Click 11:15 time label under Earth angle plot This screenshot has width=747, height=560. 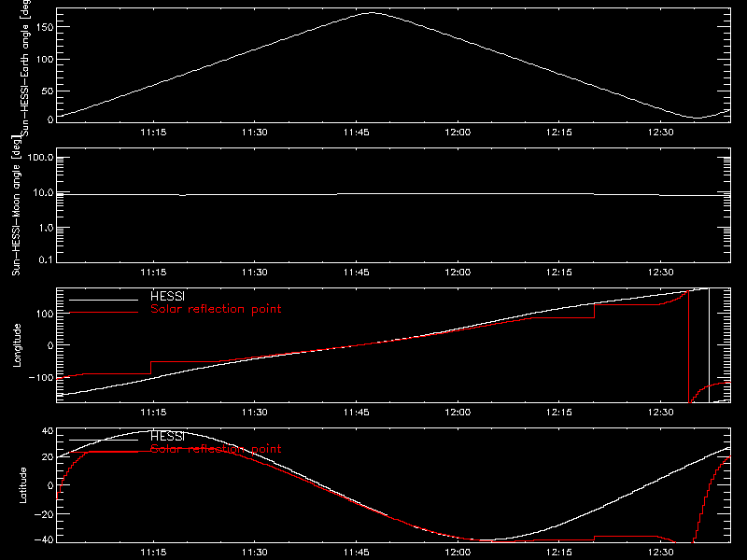tap(153, 133)
